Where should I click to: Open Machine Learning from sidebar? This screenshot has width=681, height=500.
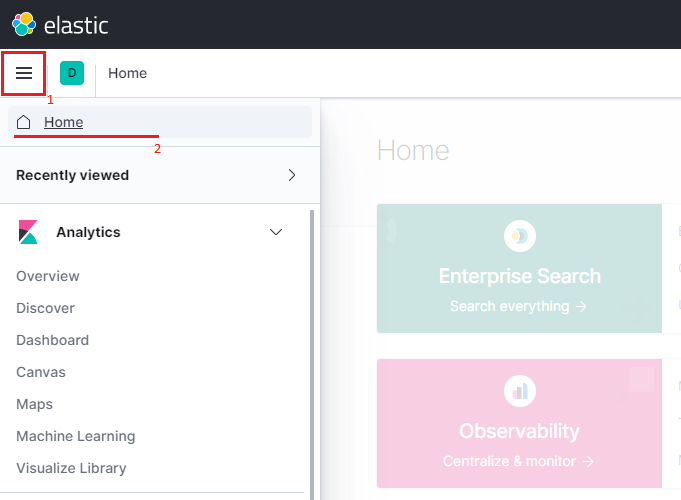[x=75, y=436]
